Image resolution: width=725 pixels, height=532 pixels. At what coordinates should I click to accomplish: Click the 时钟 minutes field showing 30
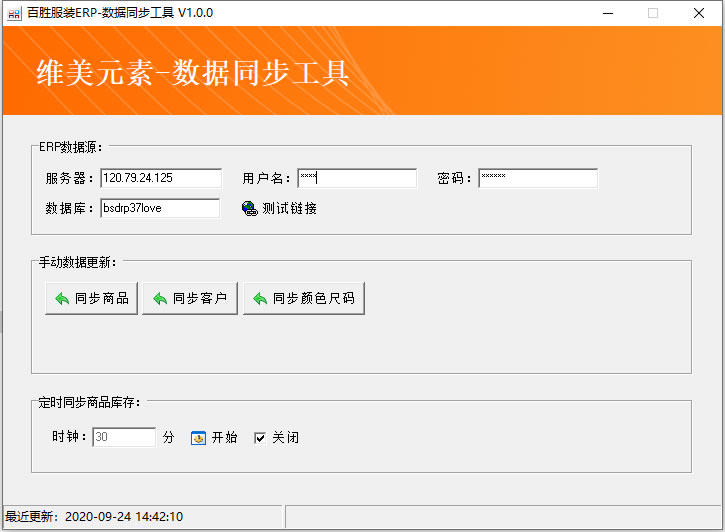point(124,437)
